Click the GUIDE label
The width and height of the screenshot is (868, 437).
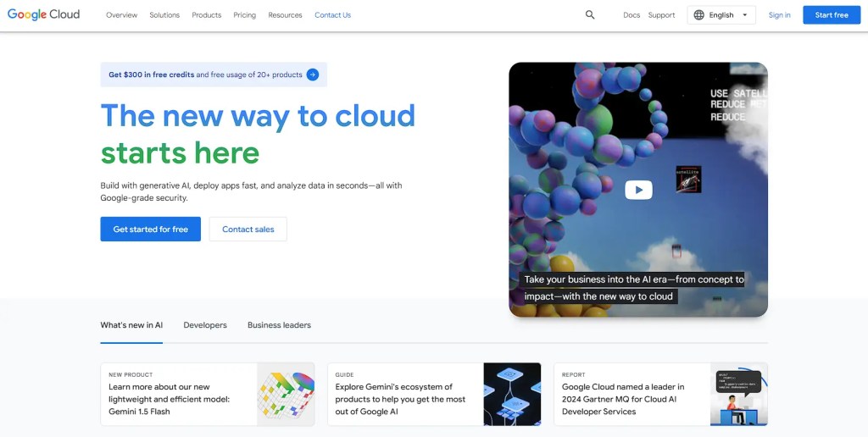click(344, 374)
